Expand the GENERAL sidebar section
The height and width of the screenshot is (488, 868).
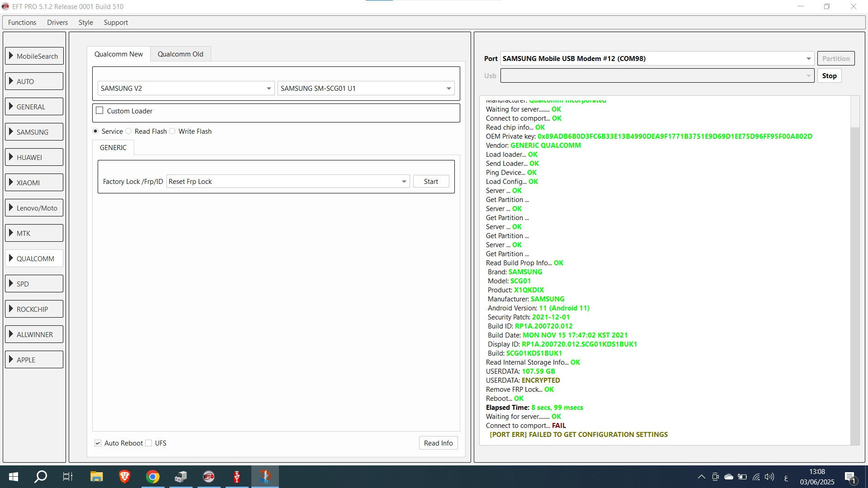click(34, 107)
